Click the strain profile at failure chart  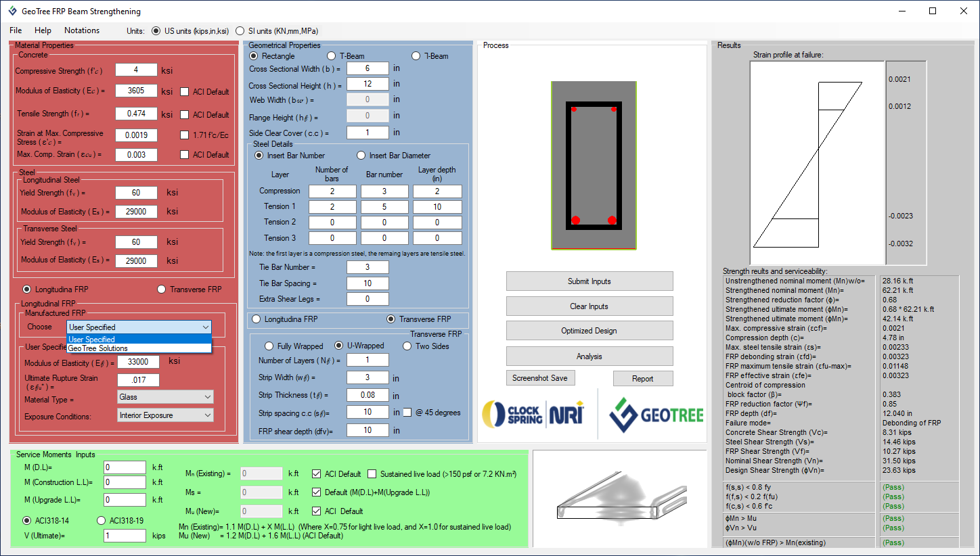[817, 162]
